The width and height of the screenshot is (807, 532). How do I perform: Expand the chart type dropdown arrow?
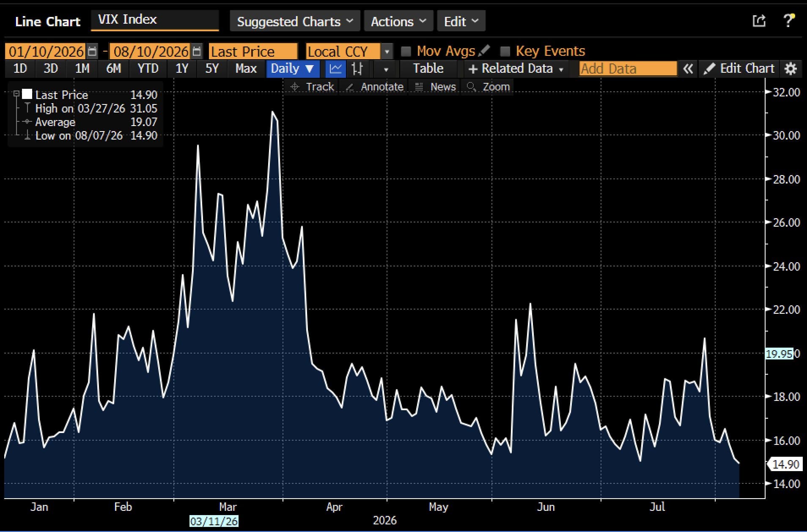click(385, 69)
